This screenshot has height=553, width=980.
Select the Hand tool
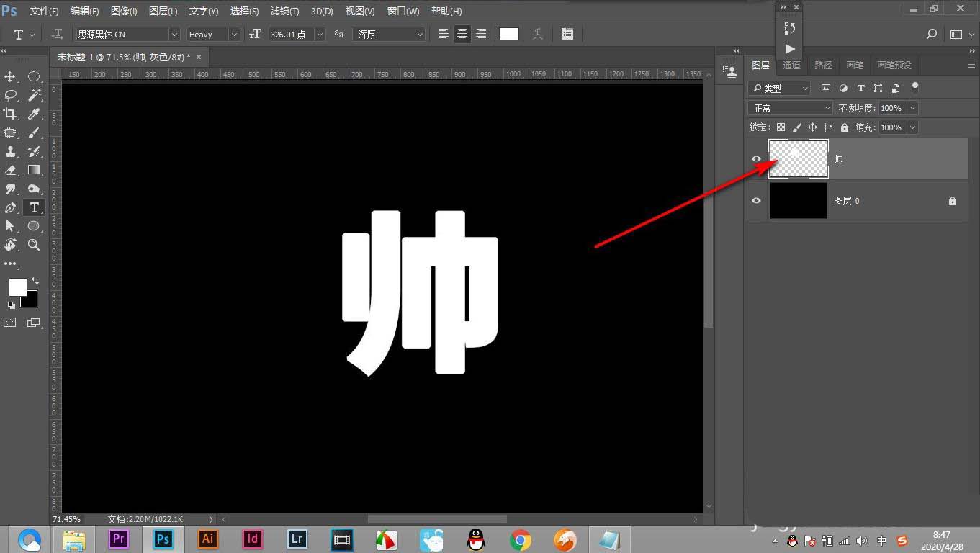pyautogui.click(x=10, y=245)
